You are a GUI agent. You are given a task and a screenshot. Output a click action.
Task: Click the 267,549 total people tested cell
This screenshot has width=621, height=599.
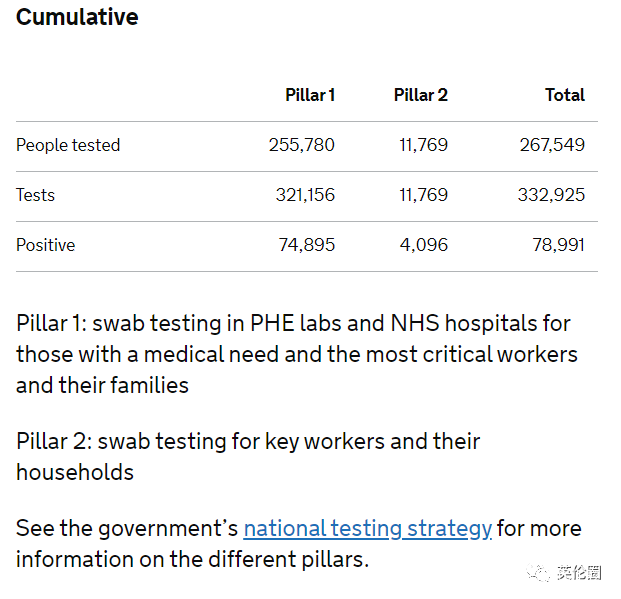tap(552, 145)
